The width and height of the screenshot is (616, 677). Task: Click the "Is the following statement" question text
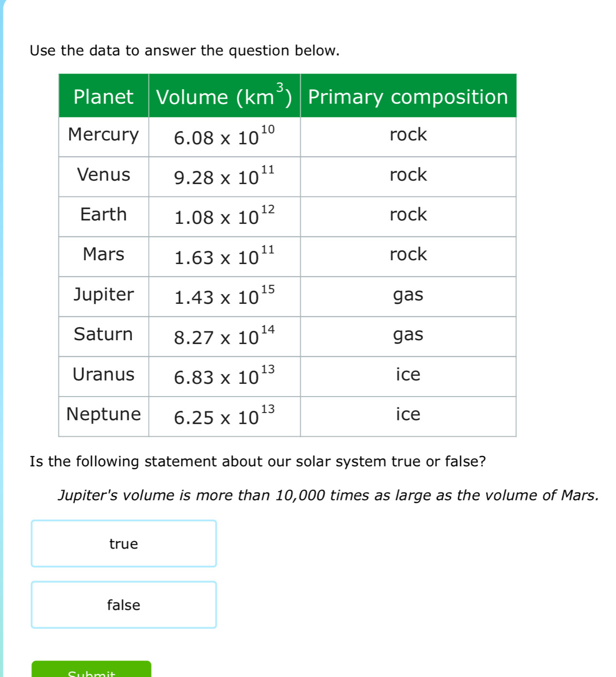258,462
